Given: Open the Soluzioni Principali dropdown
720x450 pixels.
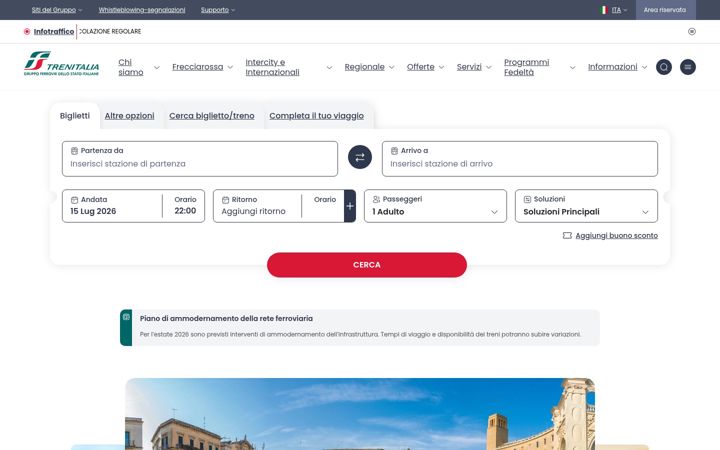Looking at the screenshot, I should point(586,206).
